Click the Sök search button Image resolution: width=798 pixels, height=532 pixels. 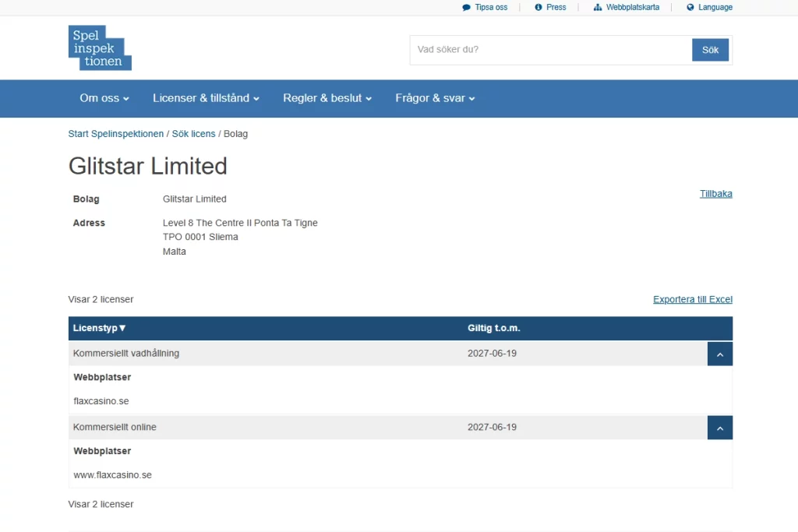pyautogui.click(x=710, y=50)
